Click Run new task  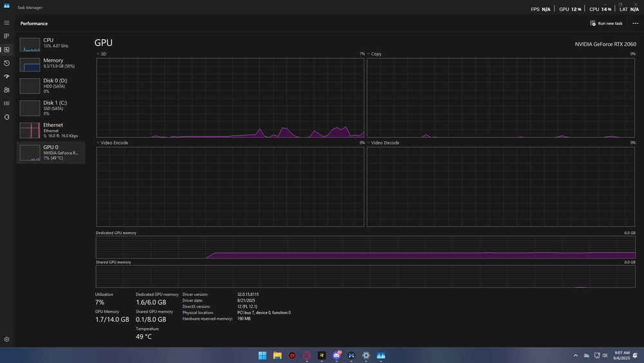[606, 23]
